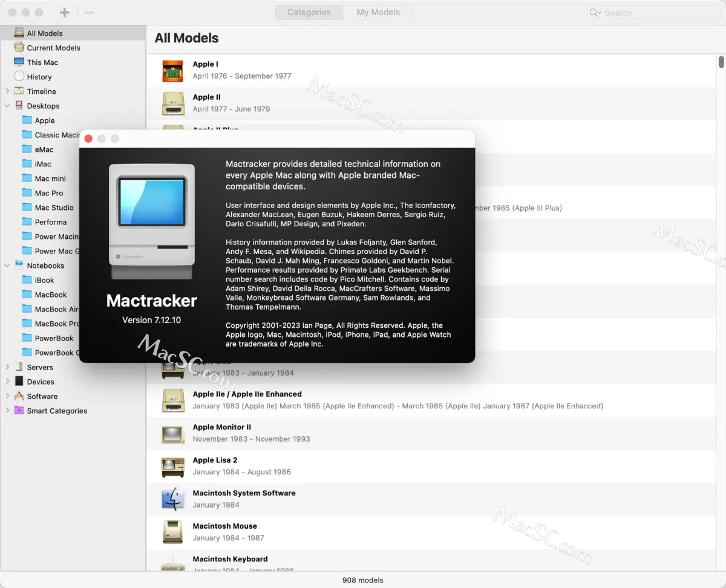Click the Version 7.12.10 text

pyautogui.click(x=151, y=320)
